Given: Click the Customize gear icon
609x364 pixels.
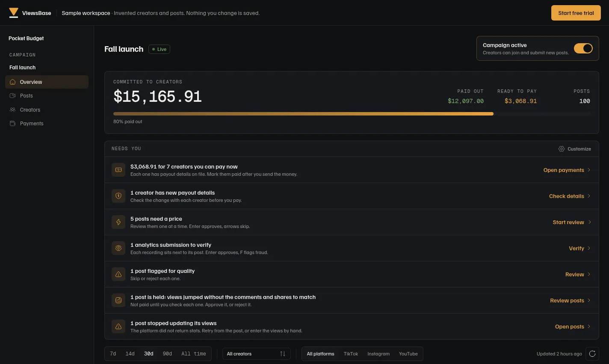Looking at the screenshot, I should [562, 149].
